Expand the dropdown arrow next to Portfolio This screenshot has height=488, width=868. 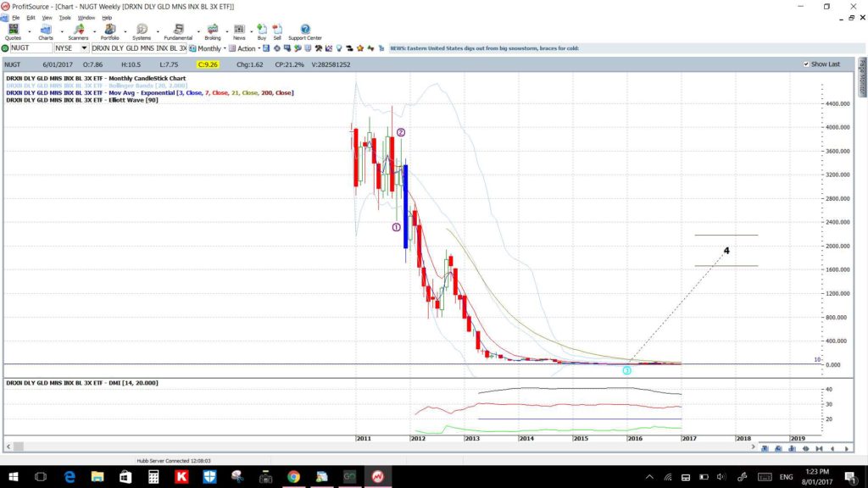(126, 31)
